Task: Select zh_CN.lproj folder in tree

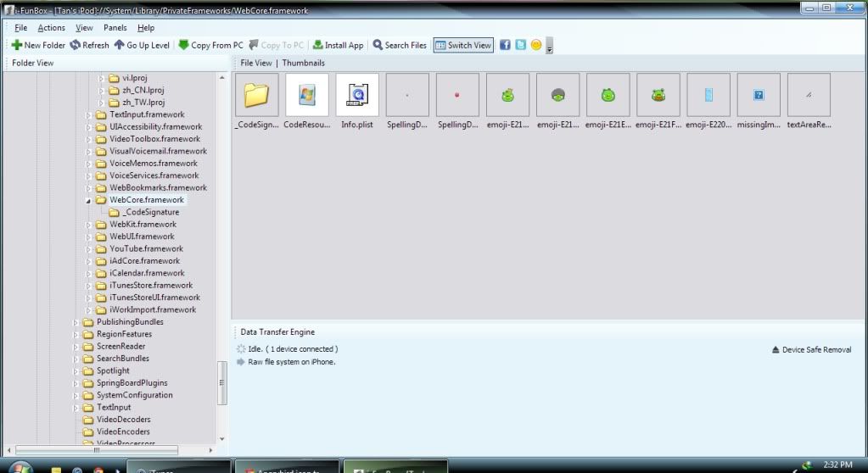Action: coord(143,90)
